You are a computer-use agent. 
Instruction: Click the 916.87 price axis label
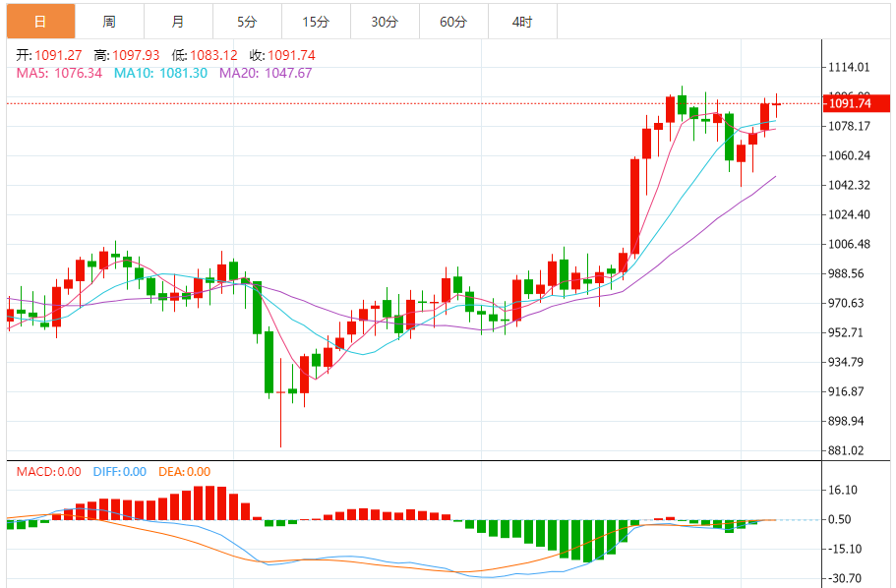tap(846, 392)
